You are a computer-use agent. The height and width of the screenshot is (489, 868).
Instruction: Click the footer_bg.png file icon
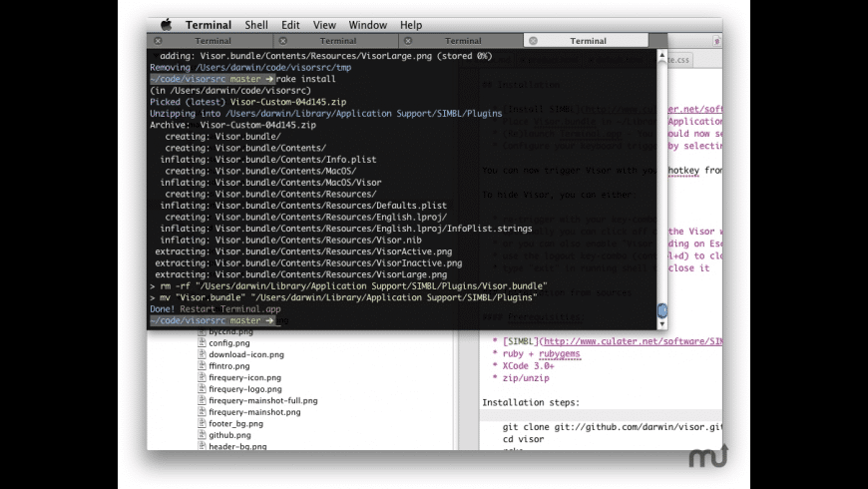(203, 424)
